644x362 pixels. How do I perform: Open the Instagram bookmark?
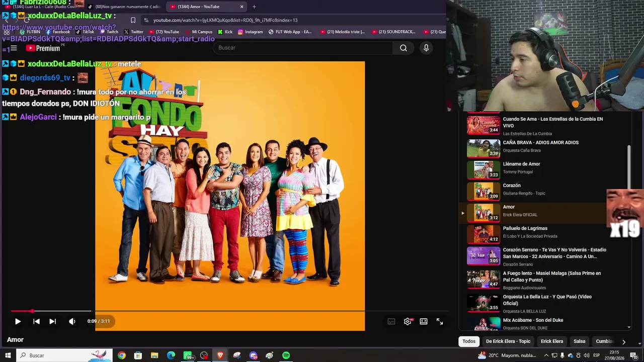tap(250, 32)
